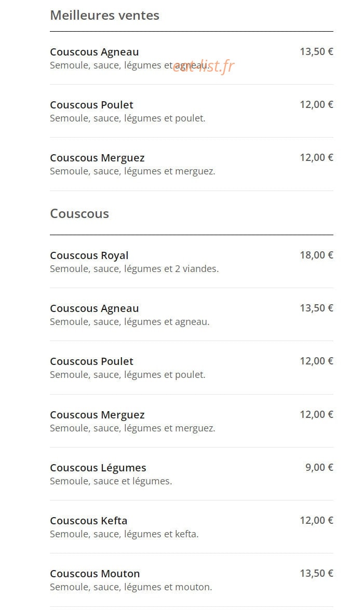The image size is (364, 610).
Task: Click the Meilleures ventes section heading
Action: (x=105, y=15)
